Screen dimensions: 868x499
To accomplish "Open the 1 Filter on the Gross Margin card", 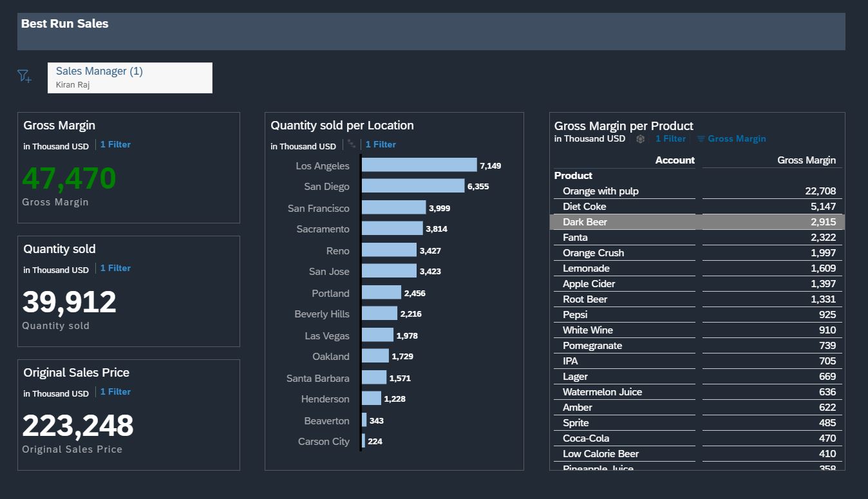I will (x=115, y=144).
